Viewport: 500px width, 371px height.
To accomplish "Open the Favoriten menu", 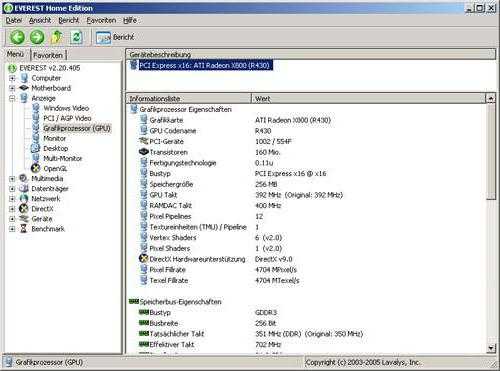I will 101,21.
